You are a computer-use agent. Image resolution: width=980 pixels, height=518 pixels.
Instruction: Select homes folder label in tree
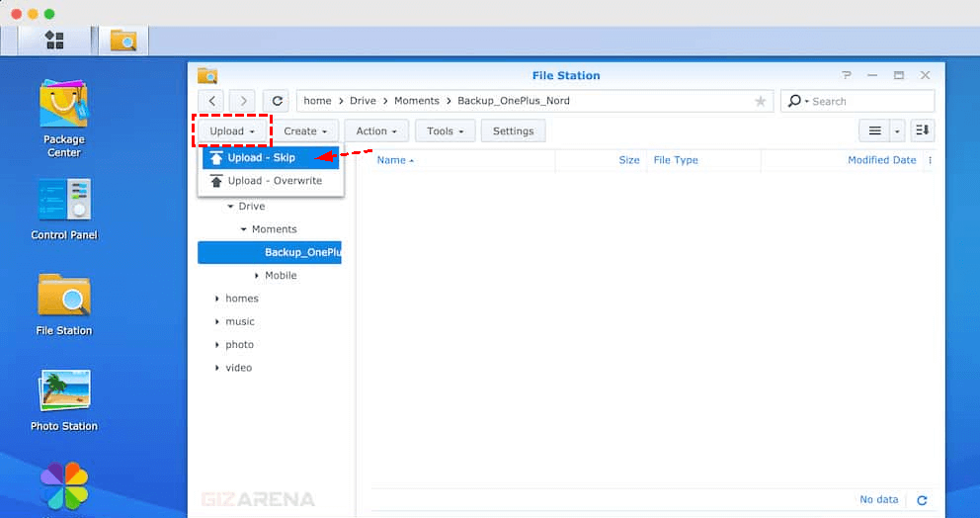[x=242, y=300]
